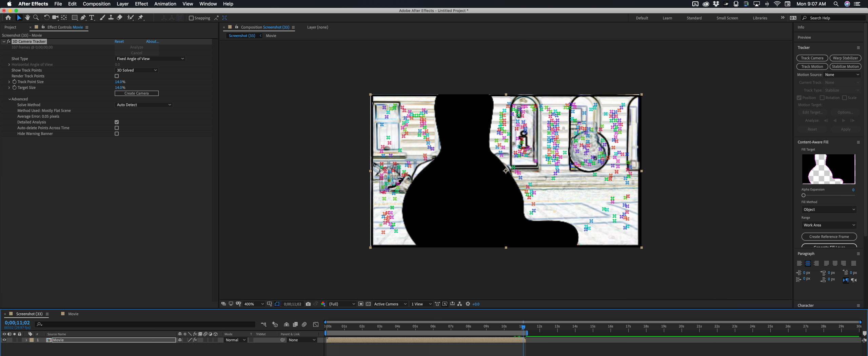Take a snapshot of the composition
This screenshot has width=868, height=356.
point(308,304)
